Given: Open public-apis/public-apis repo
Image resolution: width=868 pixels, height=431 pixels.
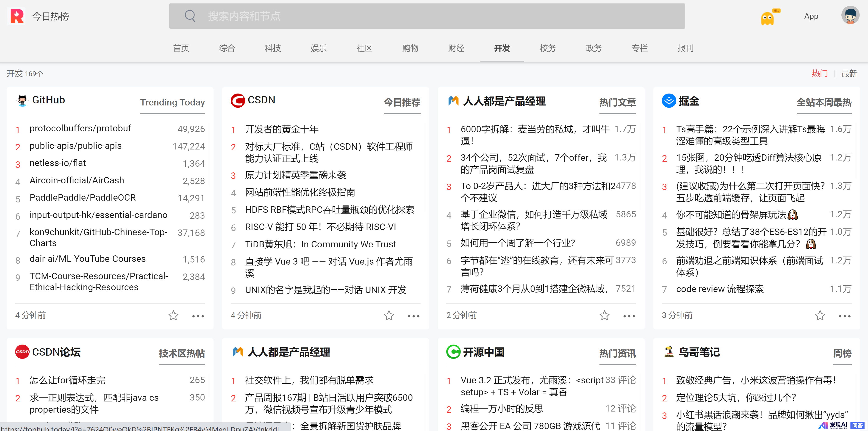Looking at the screenshot, I should (75, 146).
